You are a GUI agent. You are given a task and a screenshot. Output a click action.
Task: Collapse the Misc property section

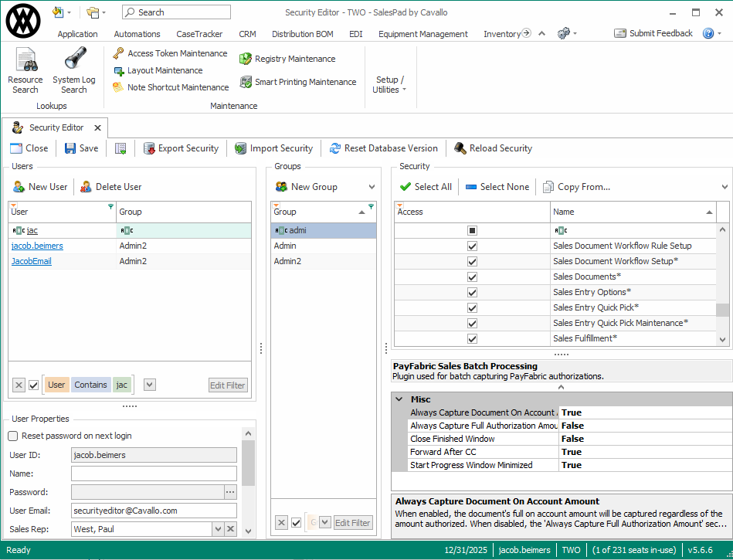pos(399,399)
